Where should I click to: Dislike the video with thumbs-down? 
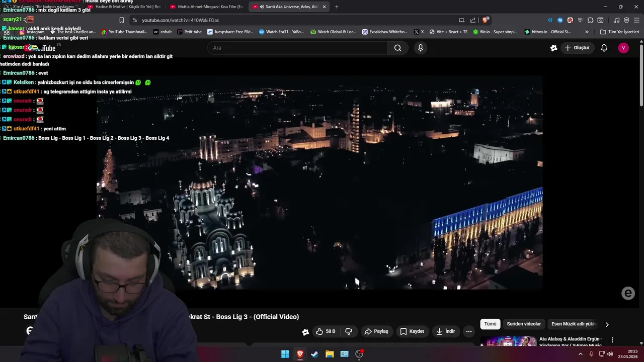(349, 331)
